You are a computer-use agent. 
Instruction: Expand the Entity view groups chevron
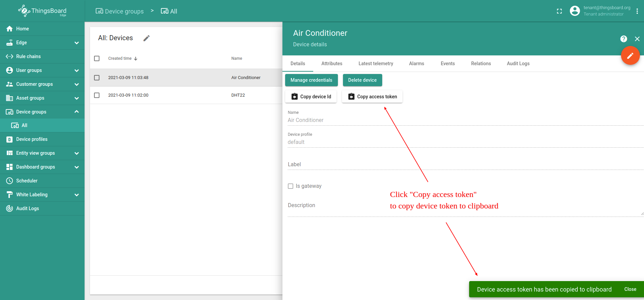pos(77,153)
